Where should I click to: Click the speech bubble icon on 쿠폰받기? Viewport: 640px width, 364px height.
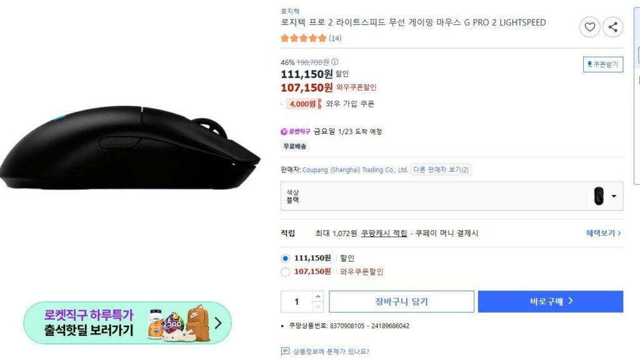[x=590, y=63]
